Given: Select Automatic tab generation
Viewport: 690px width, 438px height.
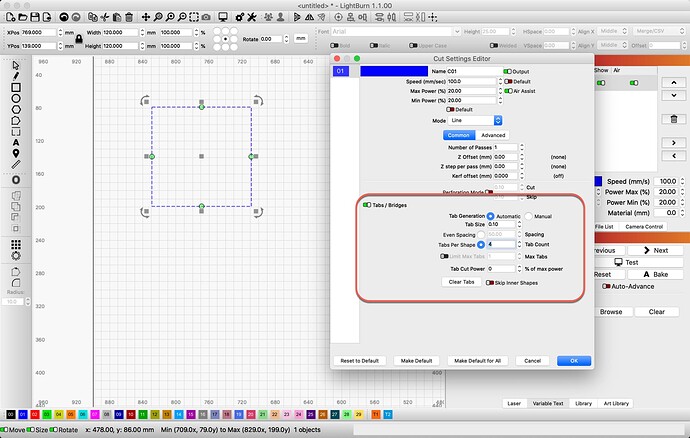Looking at the screenshot, I should 490,216.
